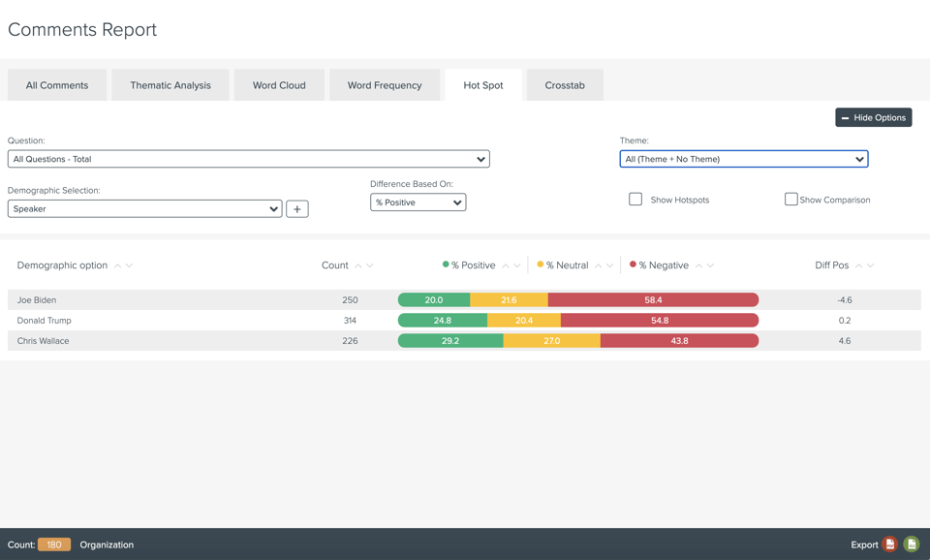Click Chris Wallace's negative 43.8 segment
This screenshot has width=930, height=560.
coord(679,340)
